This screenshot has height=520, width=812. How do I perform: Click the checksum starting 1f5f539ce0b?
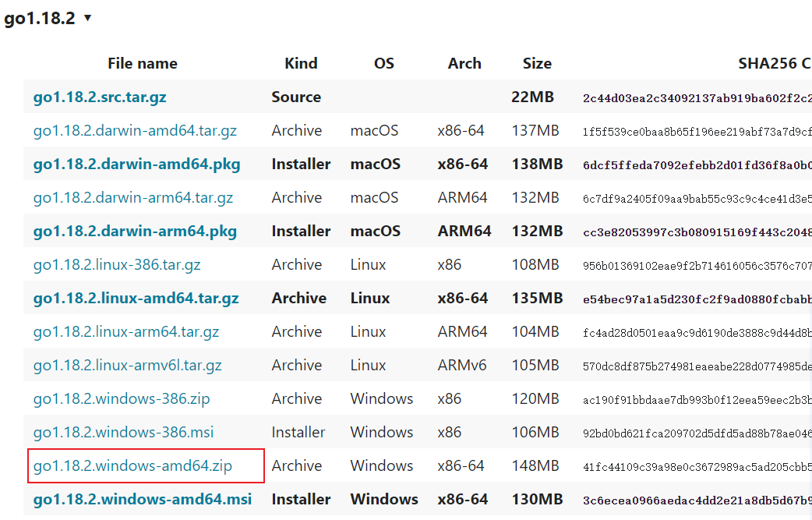click(x=697, y=132)
